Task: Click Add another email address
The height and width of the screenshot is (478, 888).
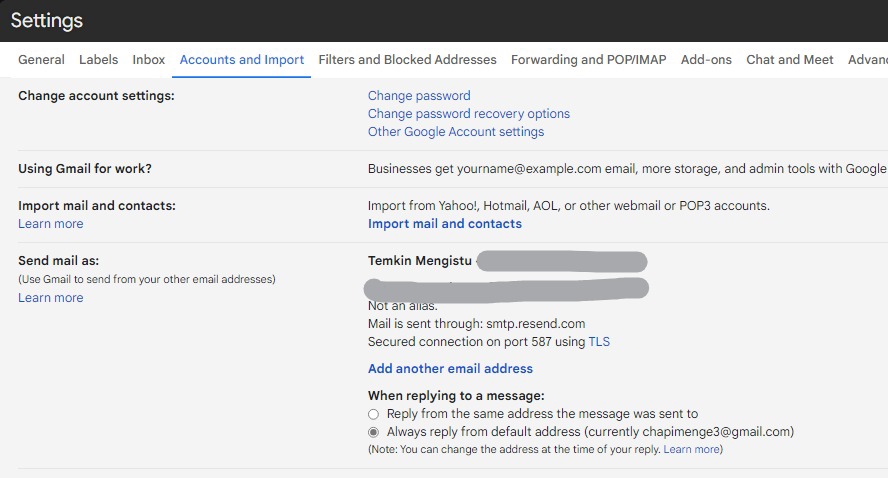Action: (450, 369)
